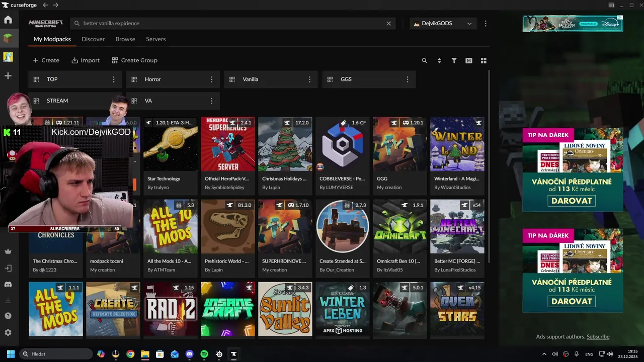Open the Create Stranded modpack thumbnail
This screenshot has height=362, width=644.
tap(343, 227)
